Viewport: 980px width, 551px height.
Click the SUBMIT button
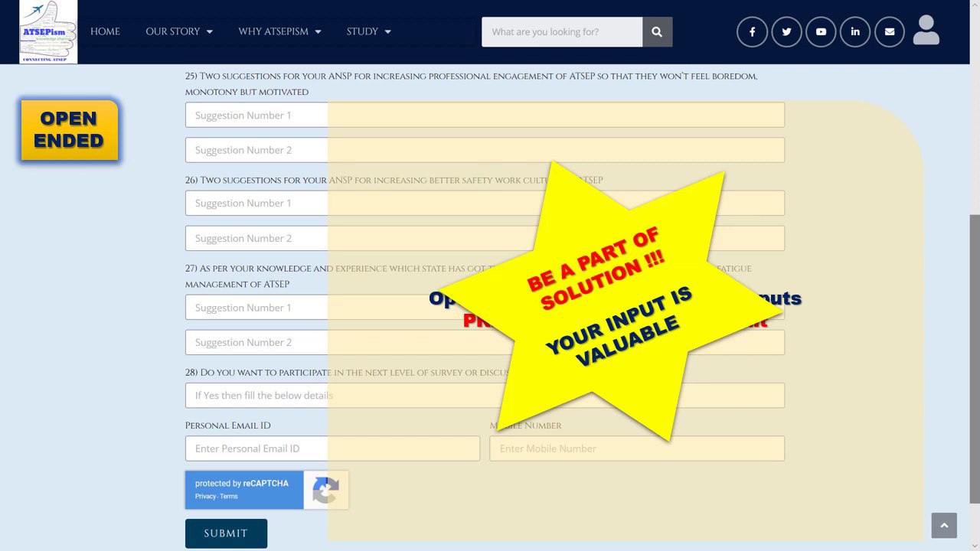click(x=226, y=533)
